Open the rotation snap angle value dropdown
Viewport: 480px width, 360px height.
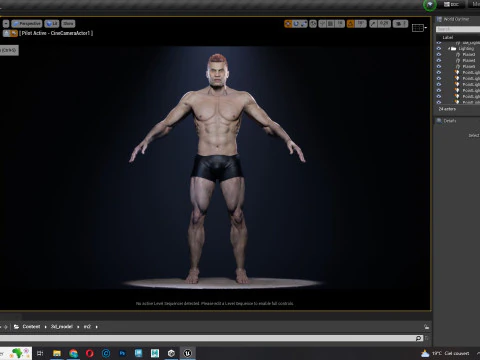360,24
